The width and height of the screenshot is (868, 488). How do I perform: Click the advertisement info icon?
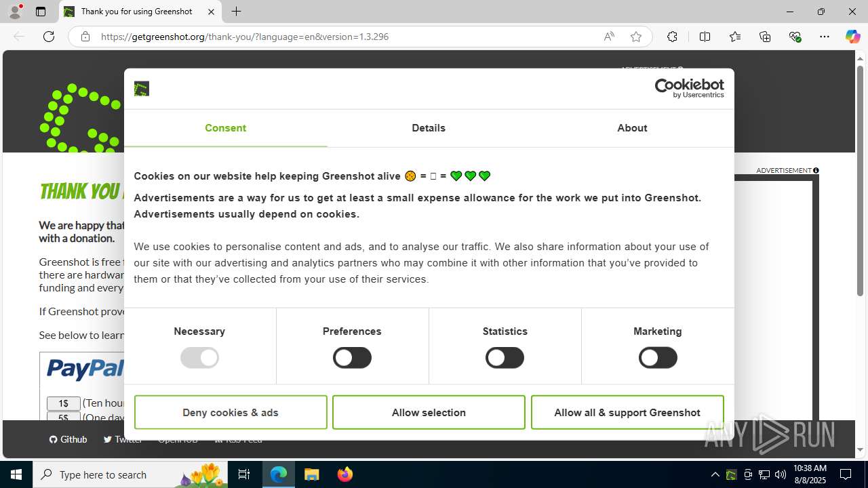click(x=816, y=171)
